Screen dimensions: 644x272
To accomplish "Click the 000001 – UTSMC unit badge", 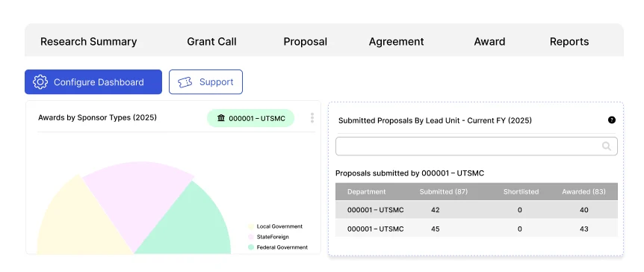I will pyautogui.click(x=250, y=118).
